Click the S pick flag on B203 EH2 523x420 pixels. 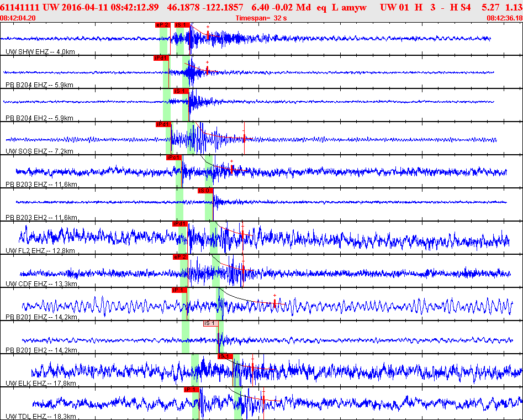(205, 191)
